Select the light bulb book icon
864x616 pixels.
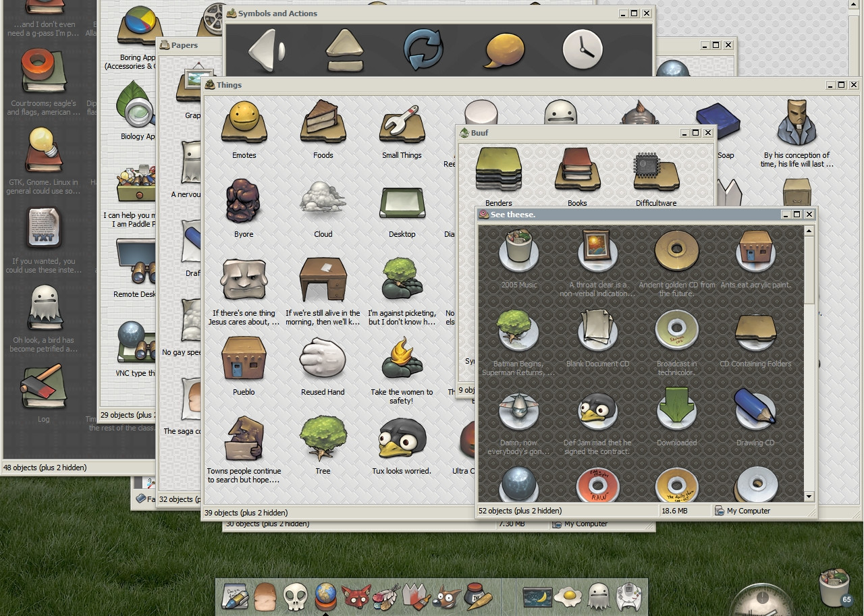coord(43,150)
